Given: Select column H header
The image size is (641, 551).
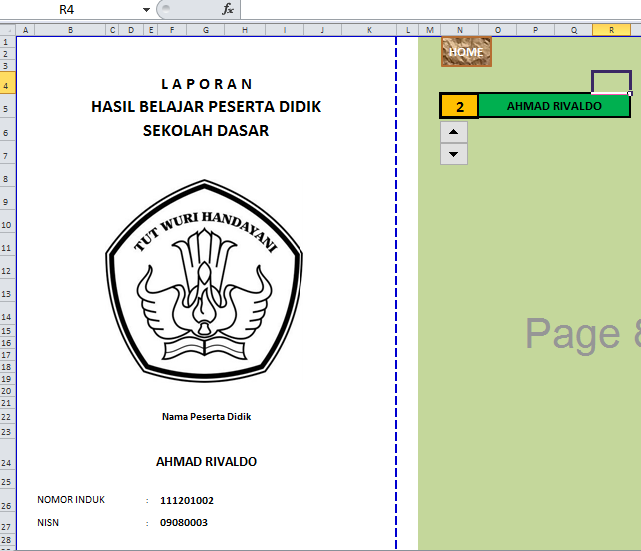Looking at the screenshot, I should click(x=245, y=30).
